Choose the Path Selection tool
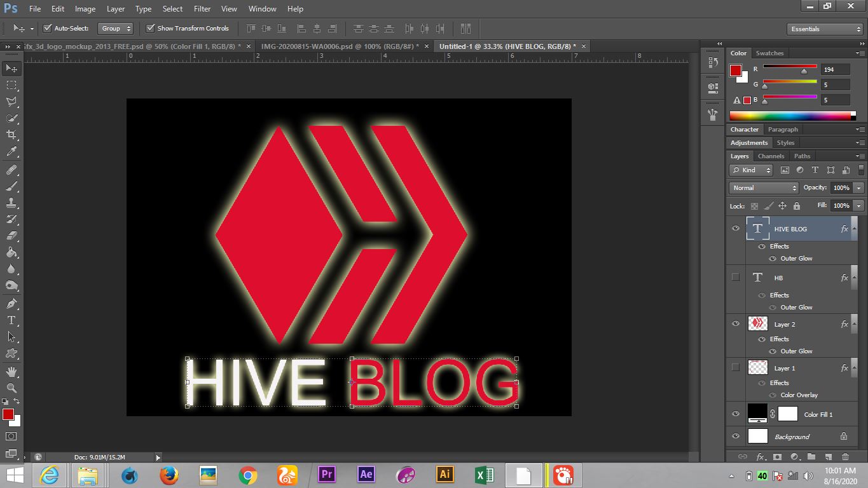 [x=11, y=337]
